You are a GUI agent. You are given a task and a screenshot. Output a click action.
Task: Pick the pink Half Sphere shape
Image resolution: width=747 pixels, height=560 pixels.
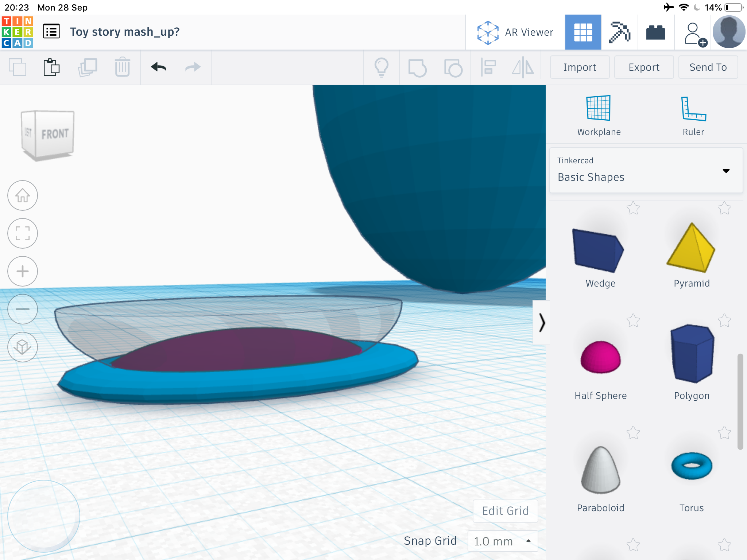[600, 357]
